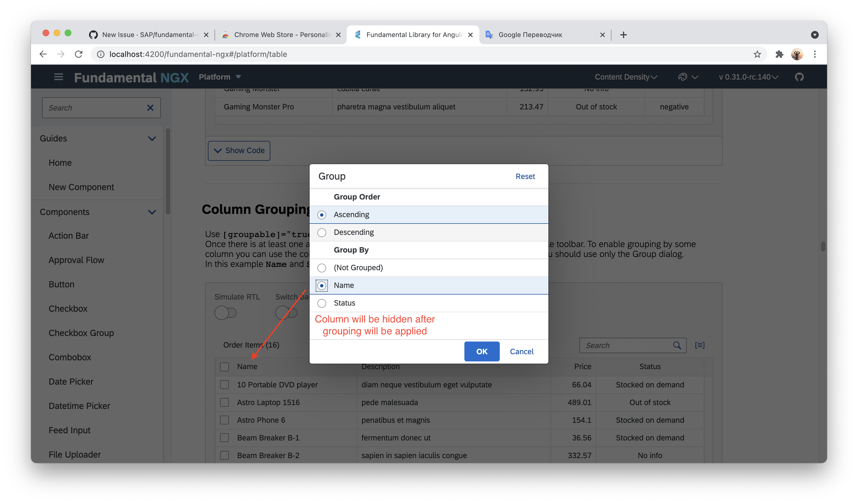Screen dimensions: 858x504
Task: Open the table group settings icon
Action: pos(700,345)
